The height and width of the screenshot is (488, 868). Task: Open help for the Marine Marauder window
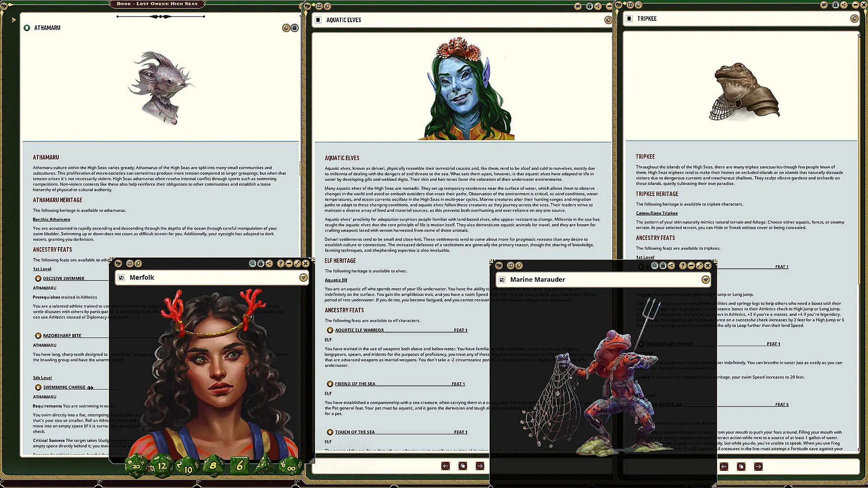(x=683, y=266)
